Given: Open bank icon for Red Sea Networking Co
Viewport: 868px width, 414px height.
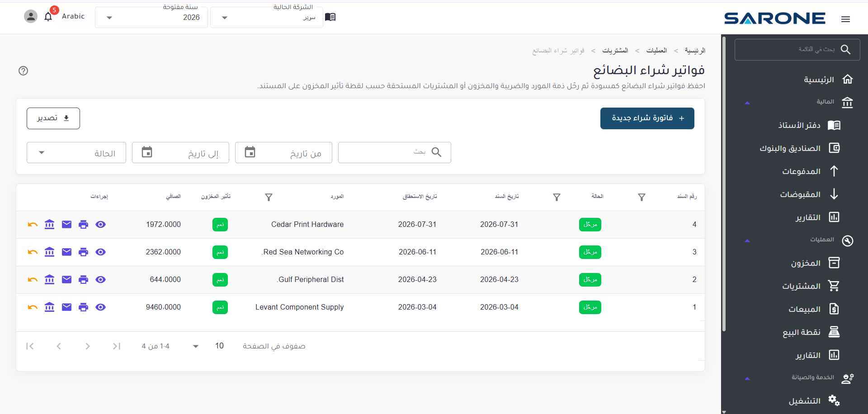Looking at the screenshot, I should click(50, 252).
